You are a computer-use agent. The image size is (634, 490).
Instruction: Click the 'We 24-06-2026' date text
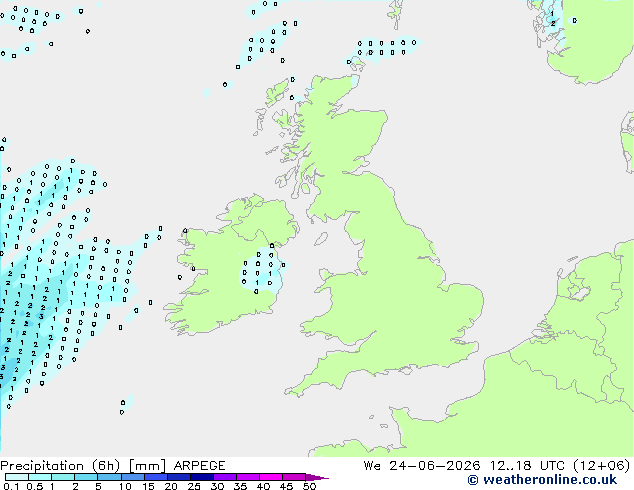coord(422,466)
